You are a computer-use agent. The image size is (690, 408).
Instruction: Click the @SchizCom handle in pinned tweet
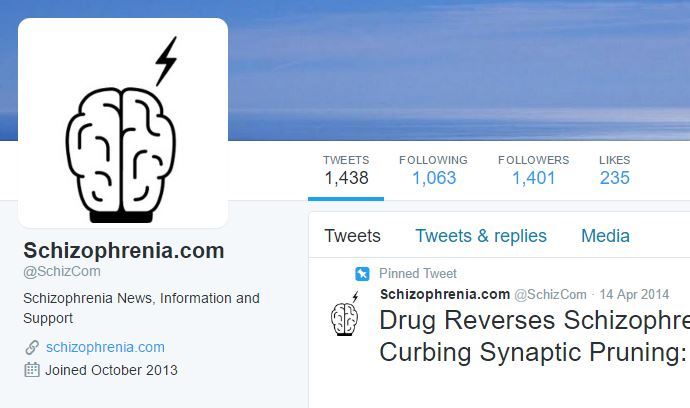pyautogui.click(x=551, y=294)
